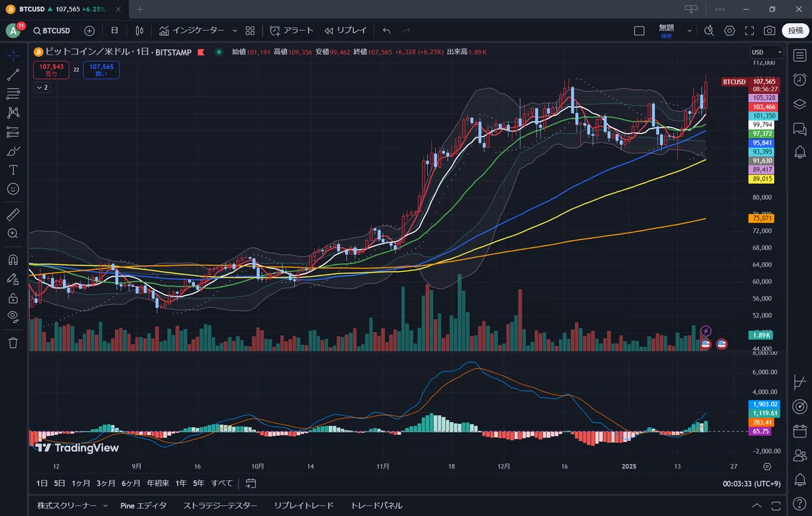Toggle the market open status indicator
This screenshot has width=812, height=516.
coord(219,52)
